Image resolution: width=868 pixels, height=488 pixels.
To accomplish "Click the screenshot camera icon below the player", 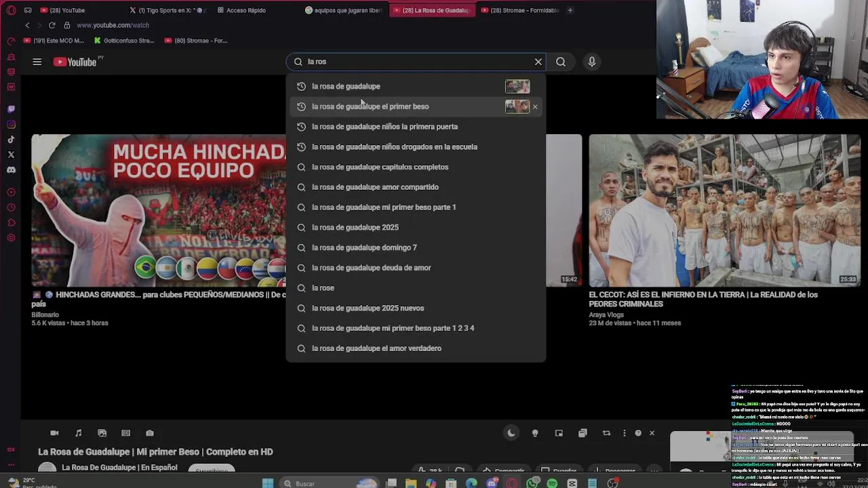I will point(150,433).
